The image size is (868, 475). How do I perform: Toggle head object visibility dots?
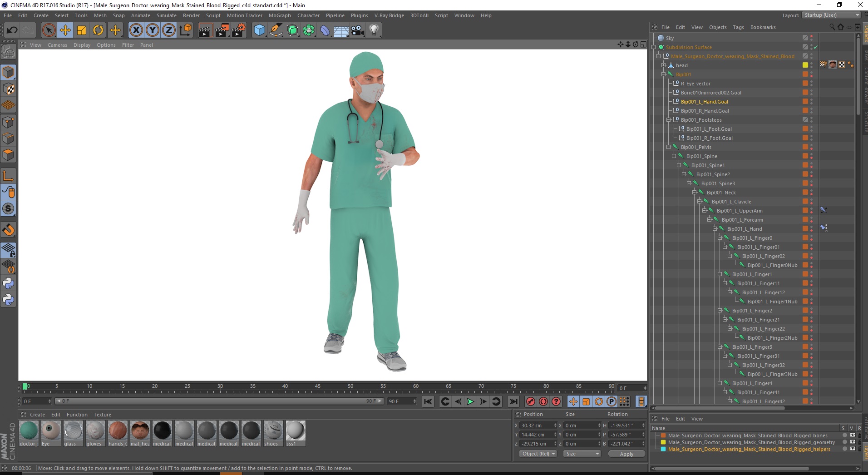pyautogui.click(x=812, y=65)
